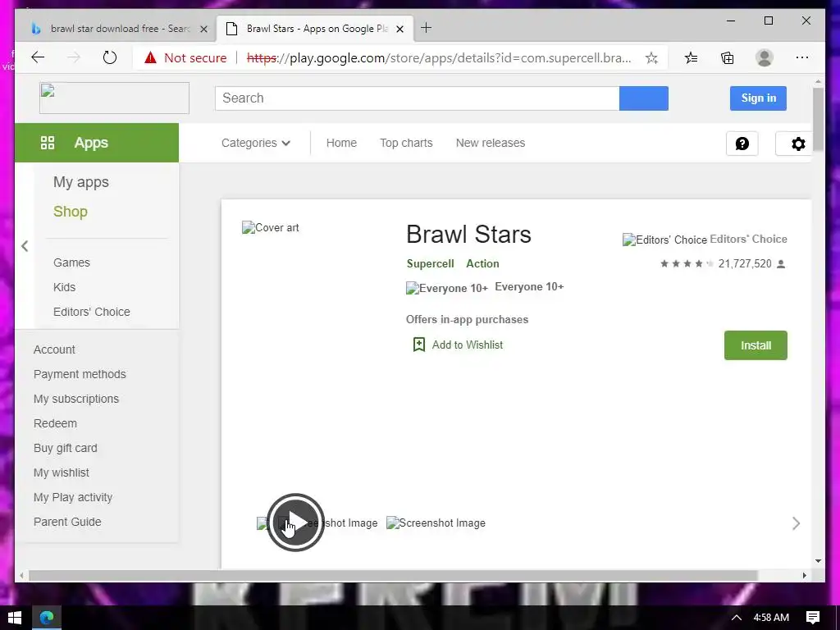Screen dimensions: 840x630
Task: Open the settings gear icon
Action: [797, 144]
